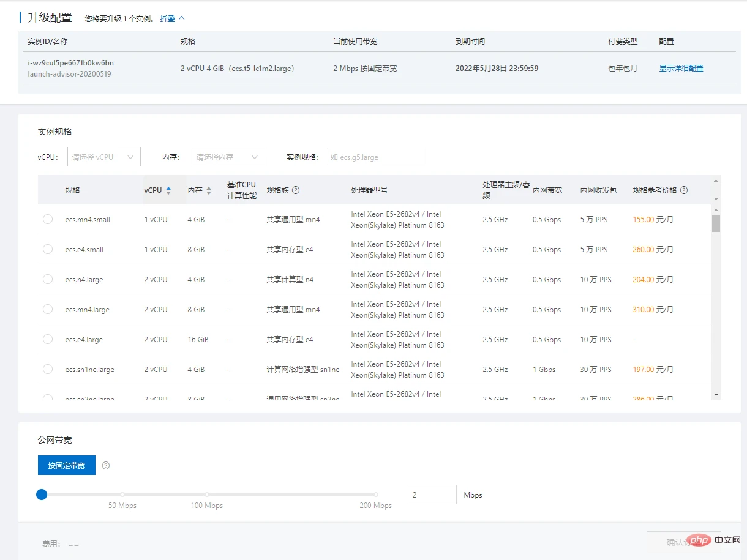Screen dimensions: 747x560
Task: Show help icon next to 按固定带宽
Action: [106, 466]
